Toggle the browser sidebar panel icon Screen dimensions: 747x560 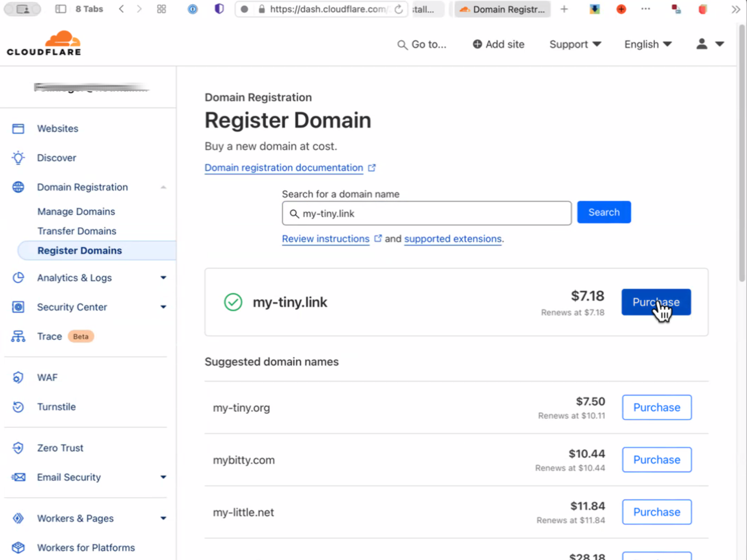61,9
